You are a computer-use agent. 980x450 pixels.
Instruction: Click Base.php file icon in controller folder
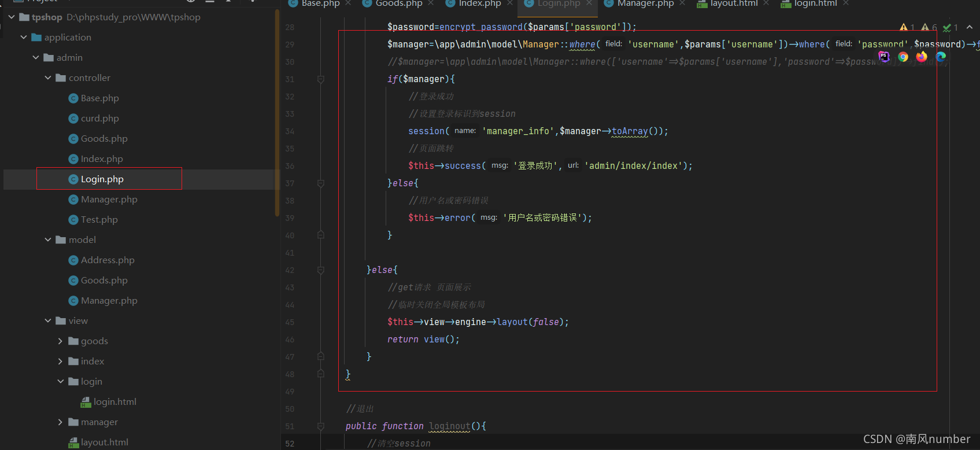(73, 98)
